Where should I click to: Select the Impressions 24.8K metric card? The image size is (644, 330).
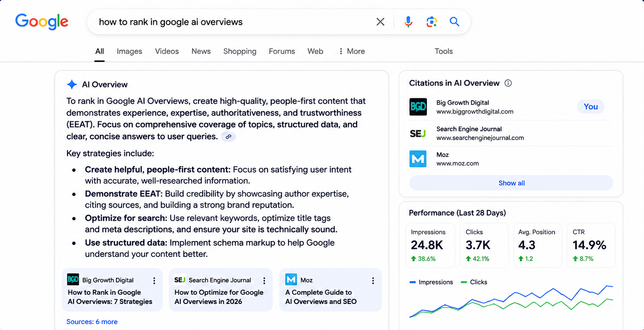(430, 245)
